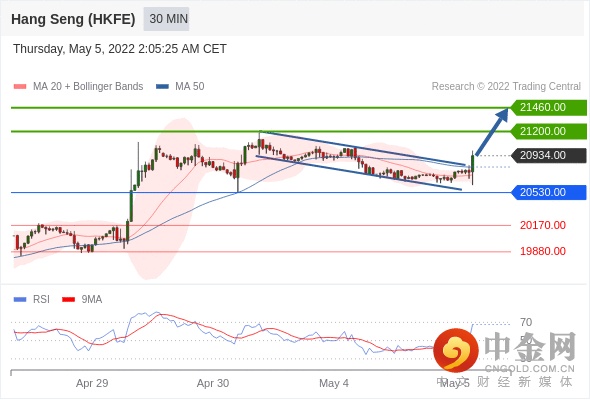Click the RSI blue legend swatch
This screenshot has width=590, height=400.
20,300
